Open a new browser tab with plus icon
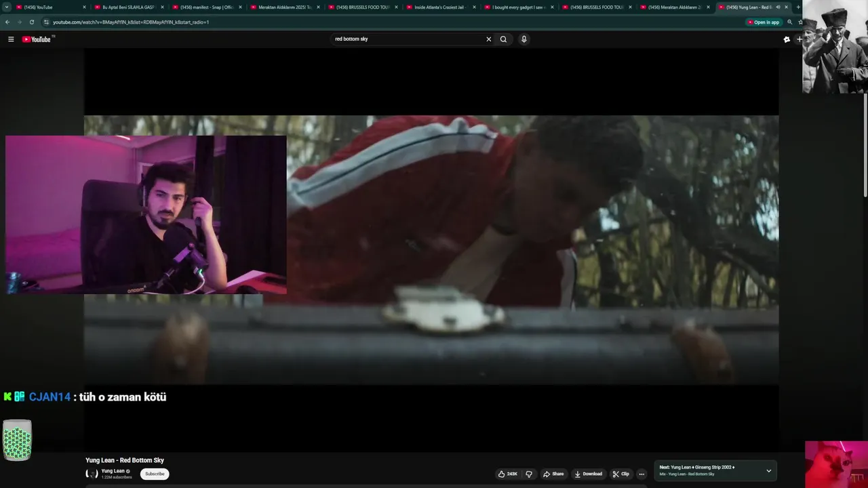 pyautogui.click(x=798, y=7)
